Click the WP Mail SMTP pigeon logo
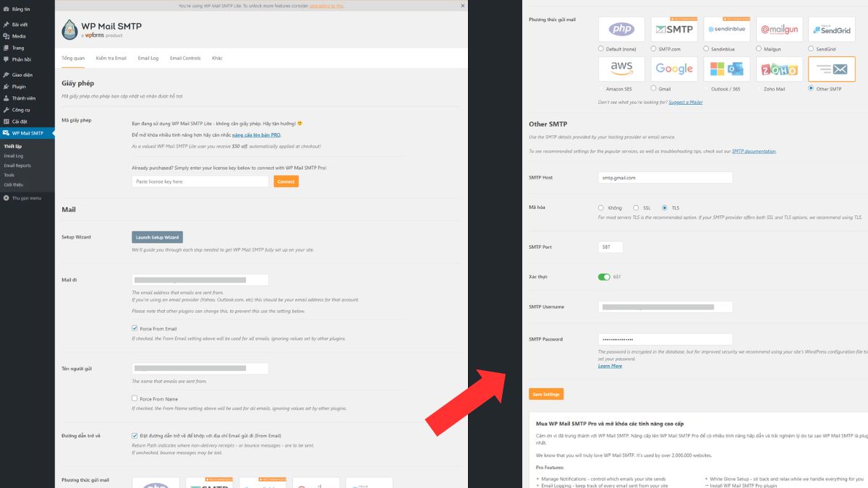Screen dimensions: 868x488 [70, 30]
